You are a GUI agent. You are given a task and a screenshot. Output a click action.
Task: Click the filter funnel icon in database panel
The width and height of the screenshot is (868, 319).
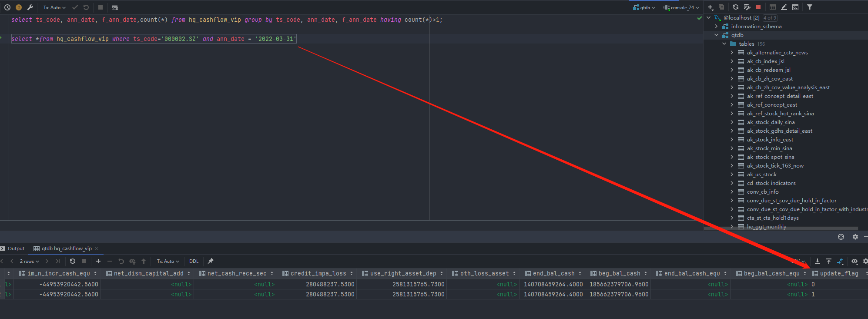(809, 7)
